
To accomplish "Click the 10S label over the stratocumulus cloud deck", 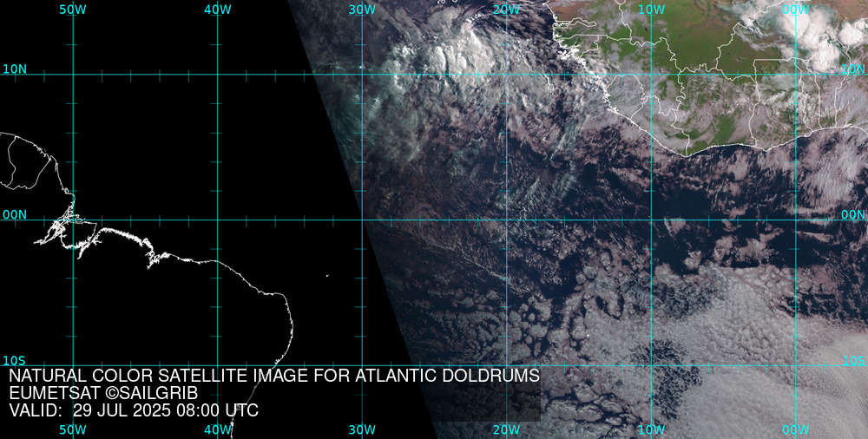I will [853, 361].
